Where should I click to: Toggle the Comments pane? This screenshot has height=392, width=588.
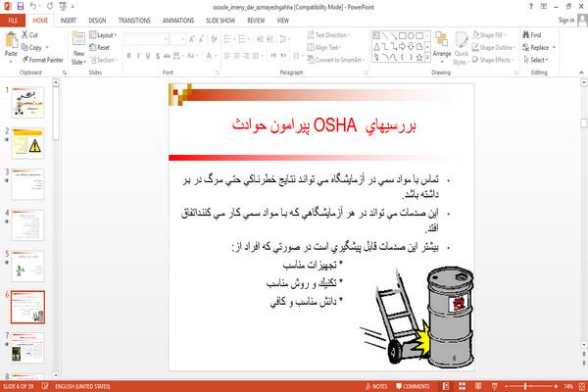tap(413, 386)
